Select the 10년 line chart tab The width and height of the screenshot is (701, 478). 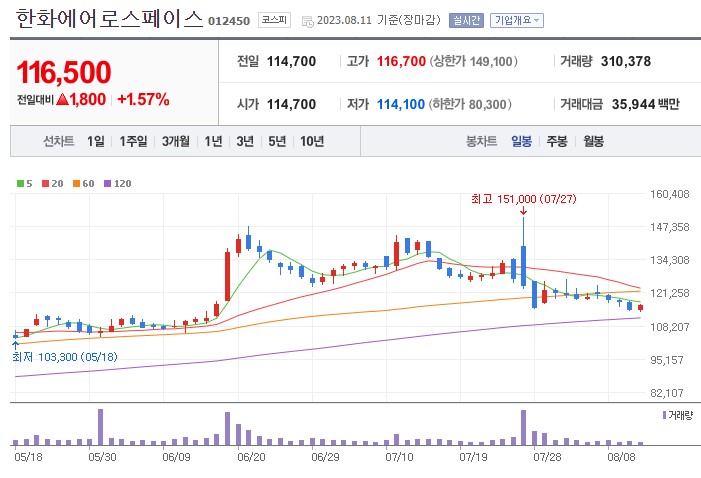(x=312, y=141)
